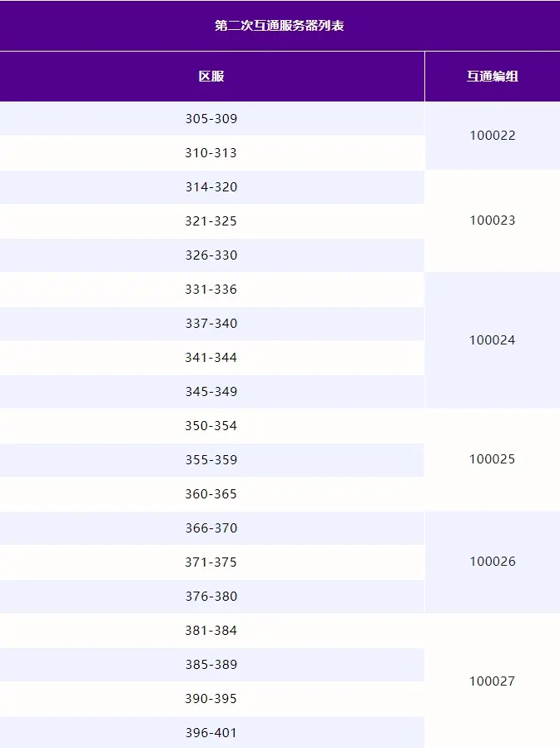This screenshot has height=748, width=560.
Task: Click the 331-336 row entry
Action: (x=212, y=289)
